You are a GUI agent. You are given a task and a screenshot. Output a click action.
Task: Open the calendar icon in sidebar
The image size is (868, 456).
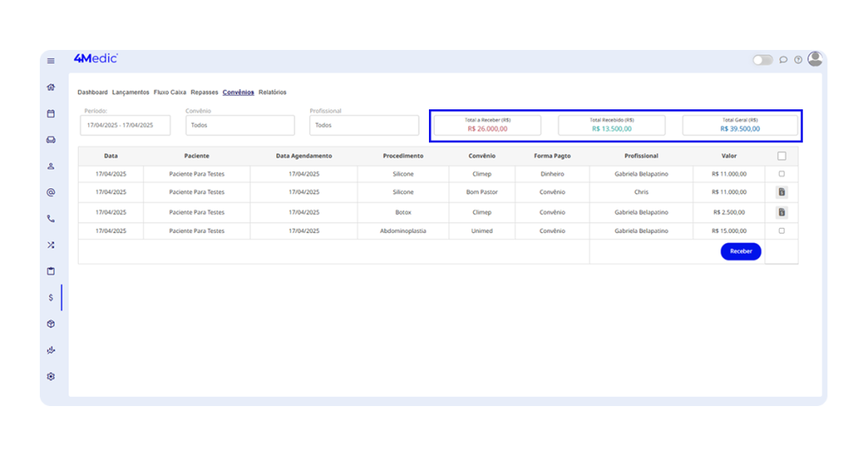tap(51, 114)
